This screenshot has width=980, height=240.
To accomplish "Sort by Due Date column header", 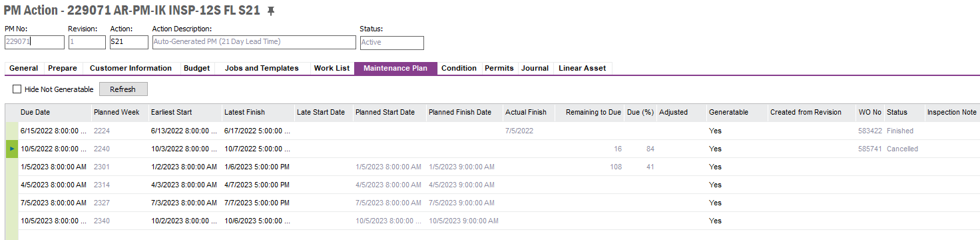I will point(55,112).
